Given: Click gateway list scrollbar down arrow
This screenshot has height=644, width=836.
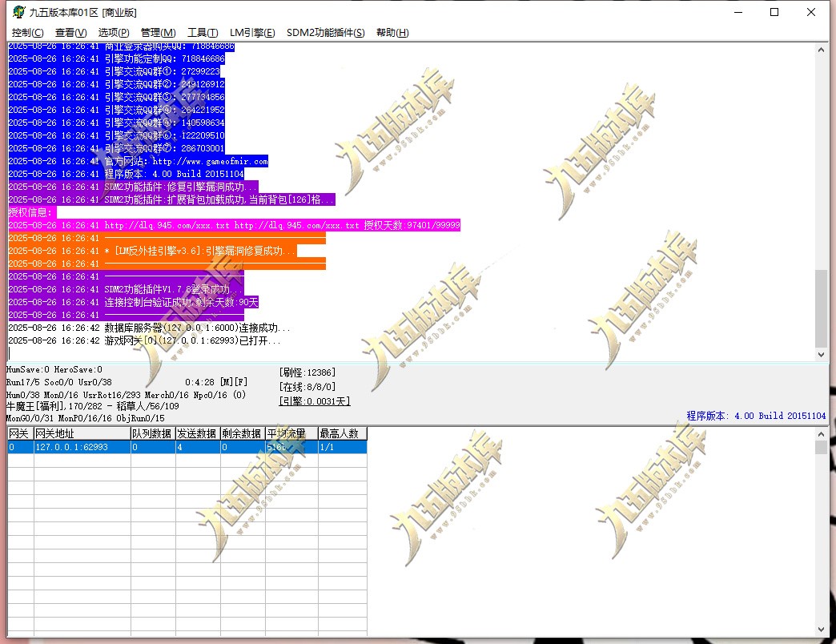Looking at the screenshot, I should click(x=821, y=630).
